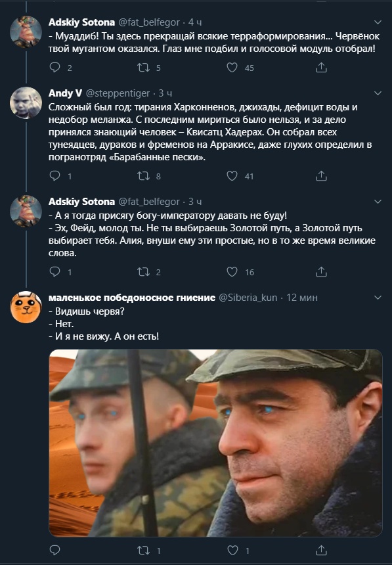Open the dropdown on the top tweet

[376, 22]
